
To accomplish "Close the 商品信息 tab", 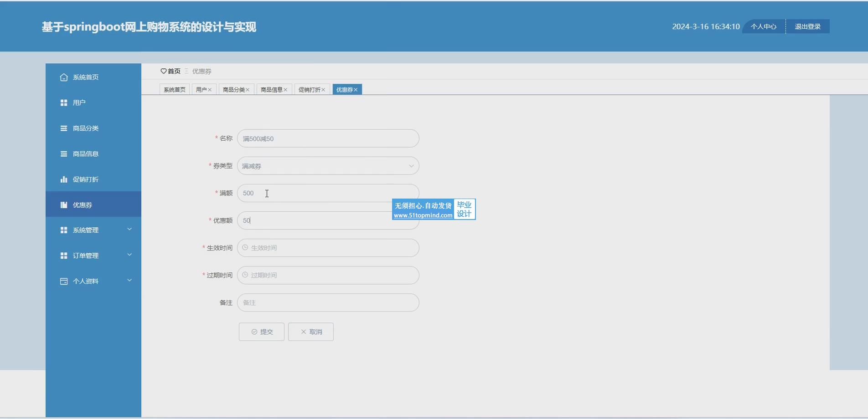I will [x=285, y=90].
